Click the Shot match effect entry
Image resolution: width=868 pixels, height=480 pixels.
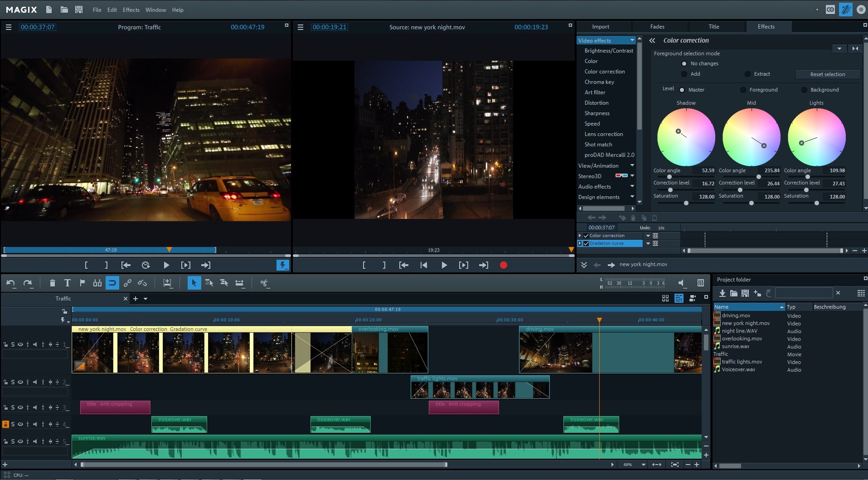click(598, 144)
